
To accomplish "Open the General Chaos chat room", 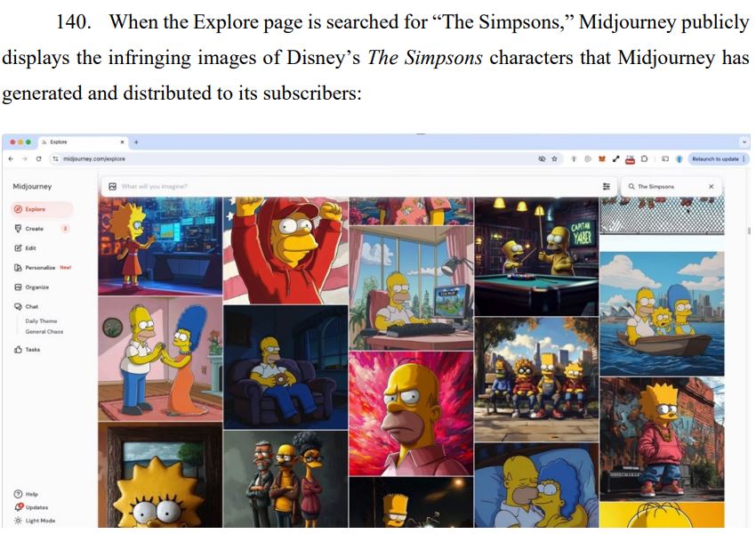I will pos(44,331).
